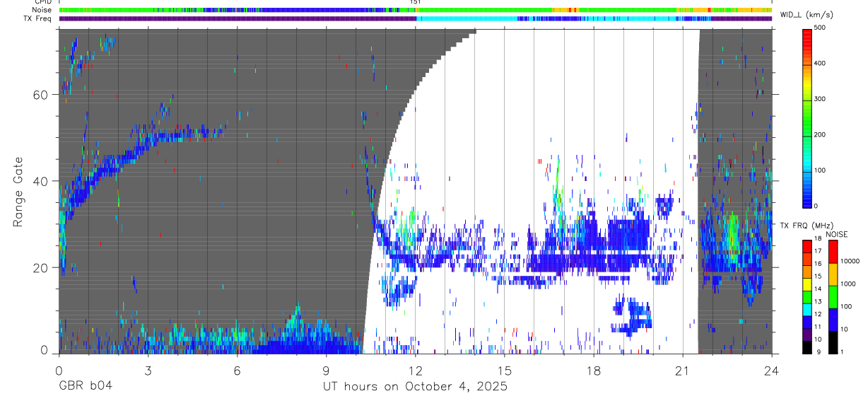Click the 500 tick on width colorbar
Viewport: 868px width, 401px height.
(x=821, y=28)
